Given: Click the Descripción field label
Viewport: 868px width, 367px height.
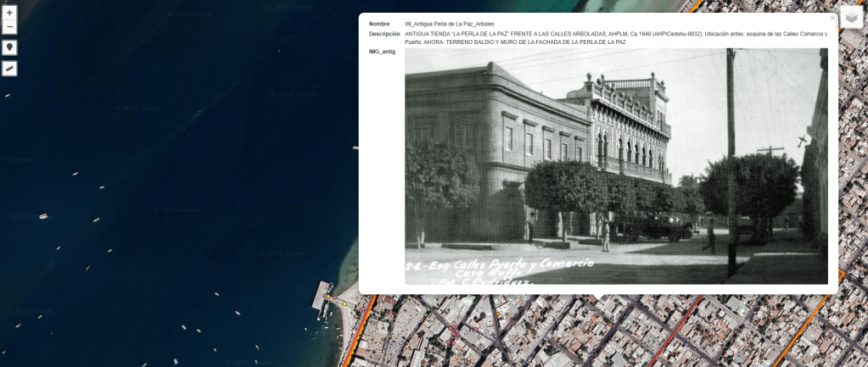Looking at the screenshot, I should click(x=384, y=34).
